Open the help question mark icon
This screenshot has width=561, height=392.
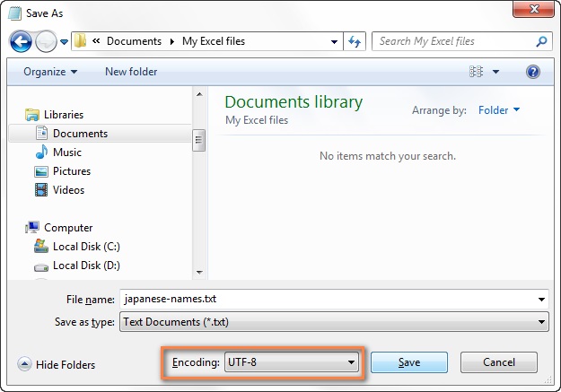click(533, 71)
